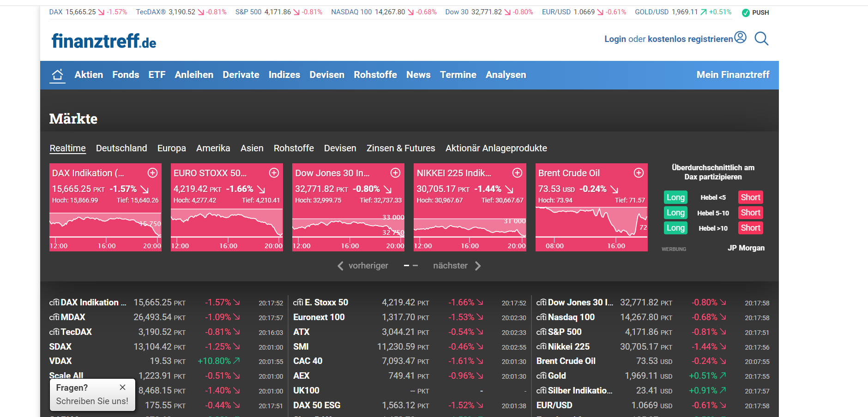The image size is (868, 417).
Task: Click the citi icon beside TecDAX row
Action: [x=54, y=332]
